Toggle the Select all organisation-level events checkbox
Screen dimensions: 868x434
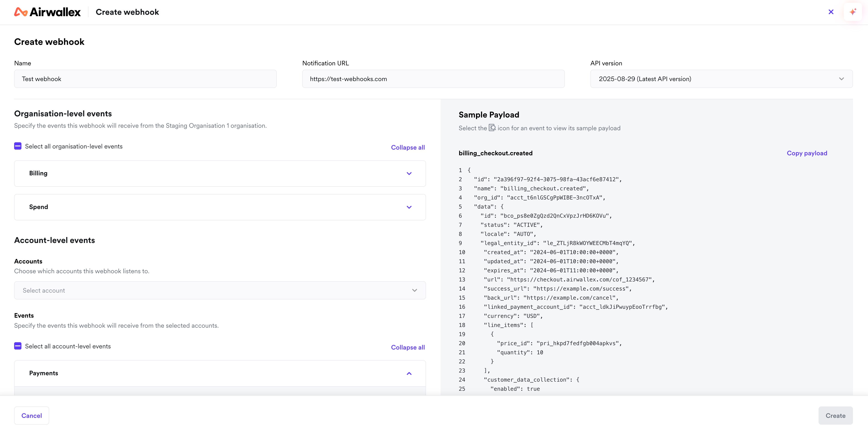pos(18,146)
